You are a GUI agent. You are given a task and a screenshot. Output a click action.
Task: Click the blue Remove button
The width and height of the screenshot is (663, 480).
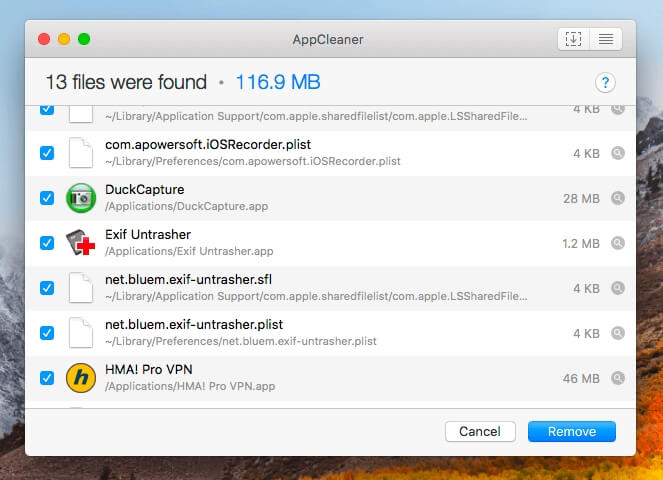(572, 432)
